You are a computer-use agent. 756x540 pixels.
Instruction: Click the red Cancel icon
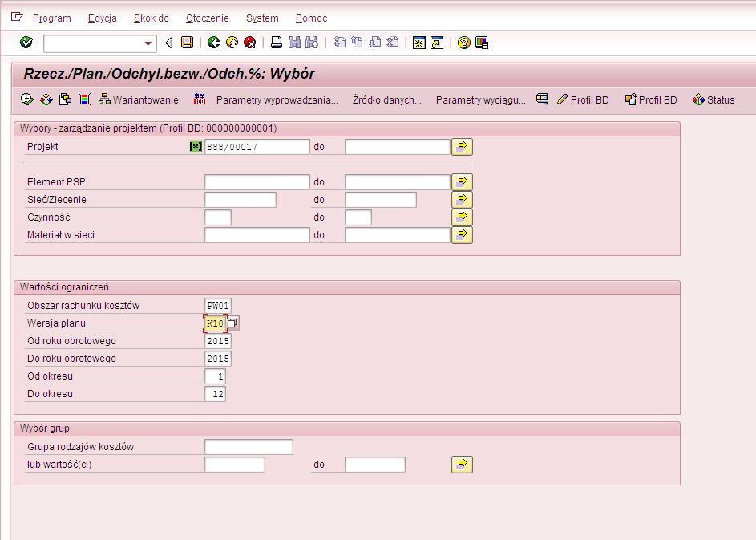click(x=250, y=43)
